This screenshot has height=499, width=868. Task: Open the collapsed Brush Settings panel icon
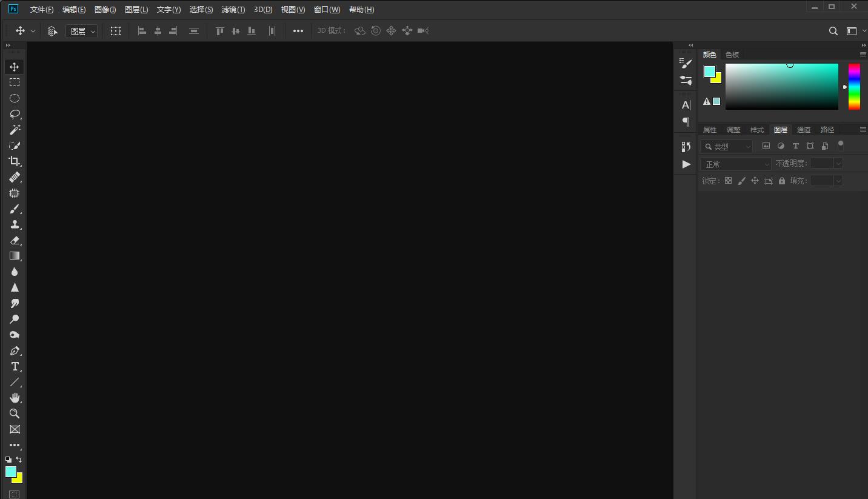(x=686, y=63)
